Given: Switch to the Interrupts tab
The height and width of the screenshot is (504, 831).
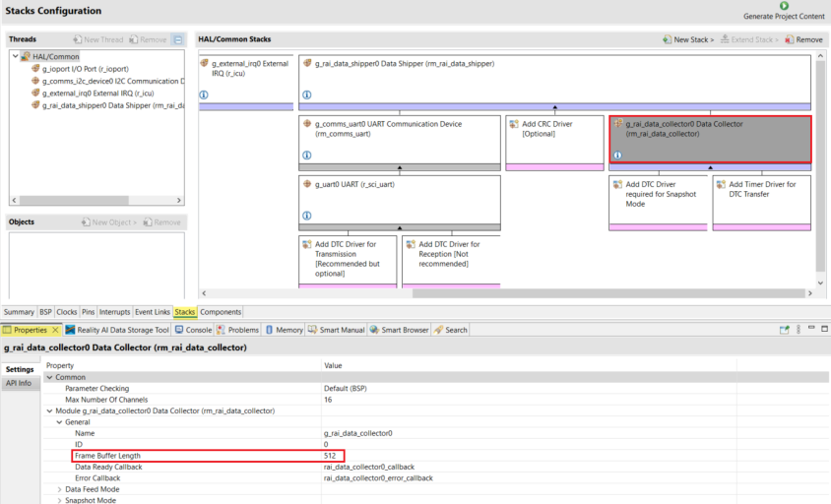Looking at the screenshot, I should [x=114, y=312].
